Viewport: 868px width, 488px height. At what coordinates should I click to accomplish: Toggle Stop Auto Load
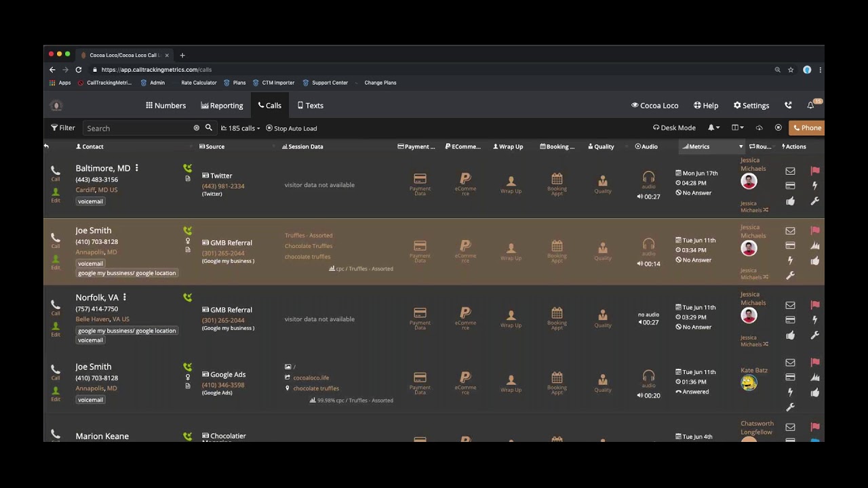(292, 128)
